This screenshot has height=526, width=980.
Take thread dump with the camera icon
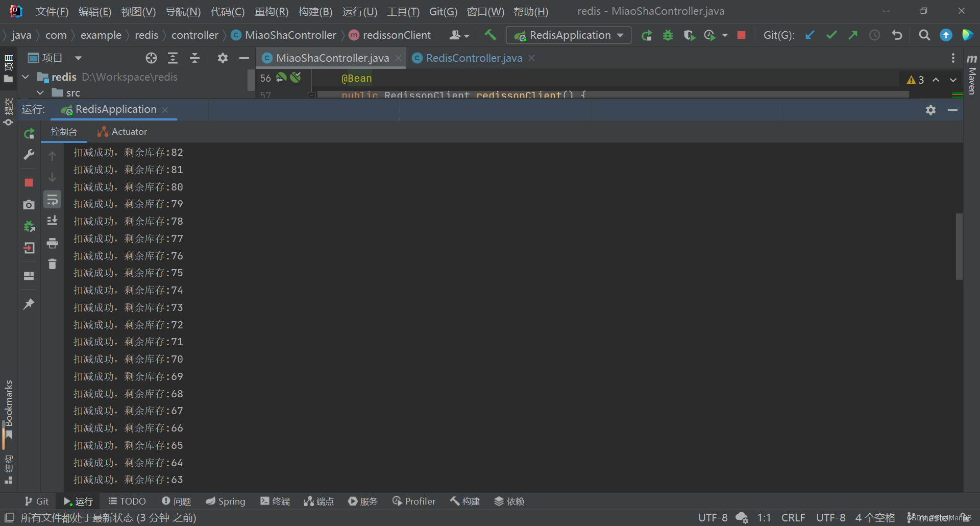pyautogui.click(x=29, y=205)
